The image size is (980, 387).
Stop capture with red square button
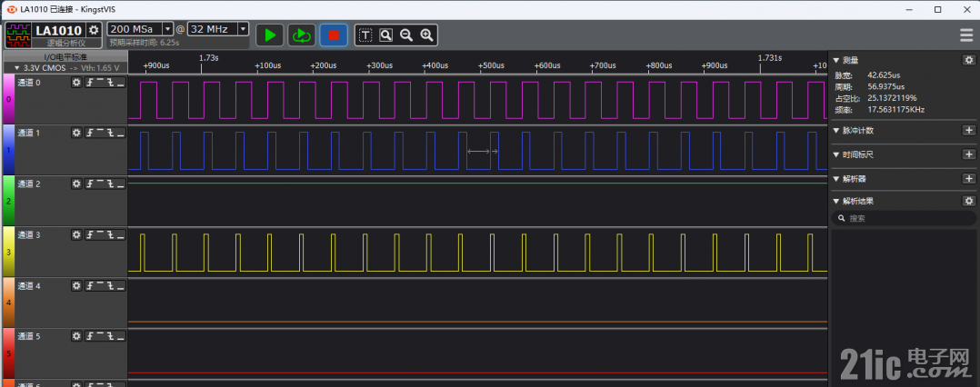[x=334, y=35]
